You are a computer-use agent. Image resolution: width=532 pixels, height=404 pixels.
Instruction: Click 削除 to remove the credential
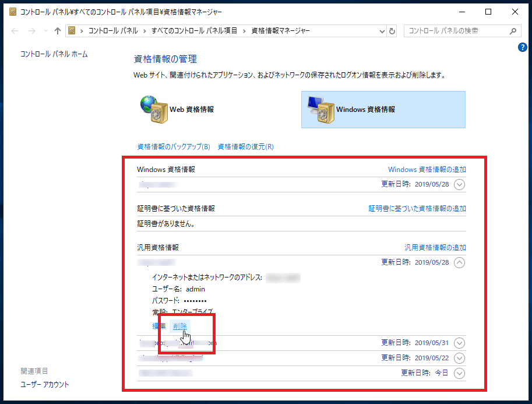coord(179,326)
